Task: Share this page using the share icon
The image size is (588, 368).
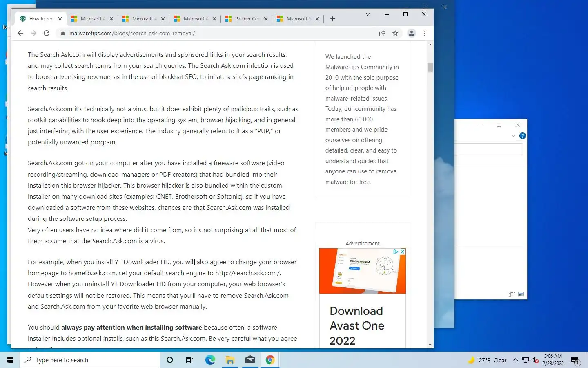Action: click(382, 33)
